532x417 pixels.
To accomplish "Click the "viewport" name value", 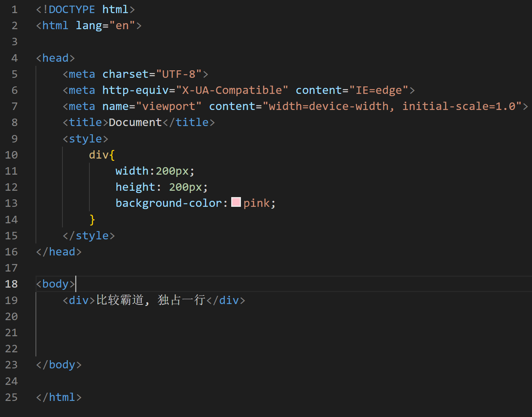I will [169, 106].
